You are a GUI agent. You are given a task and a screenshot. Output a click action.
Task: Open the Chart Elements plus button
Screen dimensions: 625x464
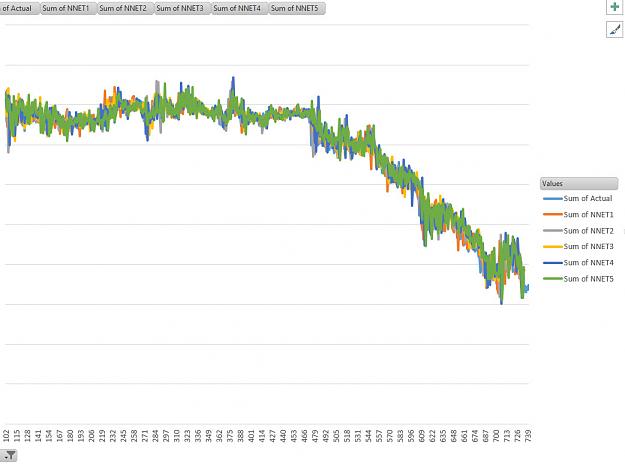click(615, 7)
